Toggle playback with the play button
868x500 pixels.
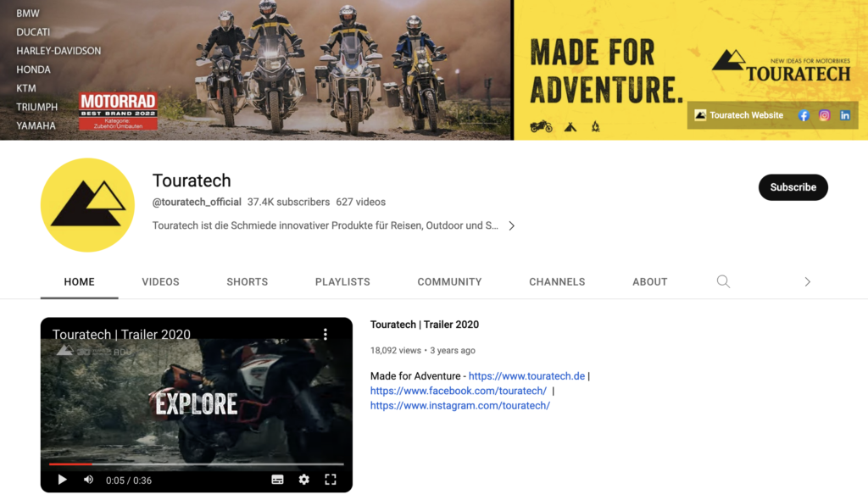click(62, 479)
